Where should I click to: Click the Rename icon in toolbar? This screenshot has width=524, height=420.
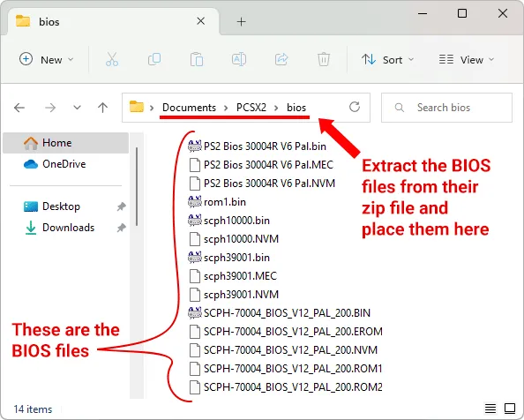point(239,59)
